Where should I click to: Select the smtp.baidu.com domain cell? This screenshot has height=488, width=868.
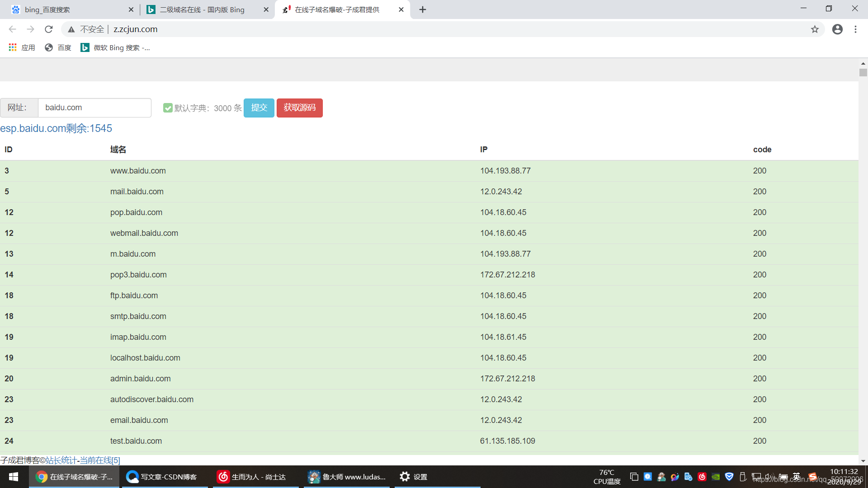point(138,316)
